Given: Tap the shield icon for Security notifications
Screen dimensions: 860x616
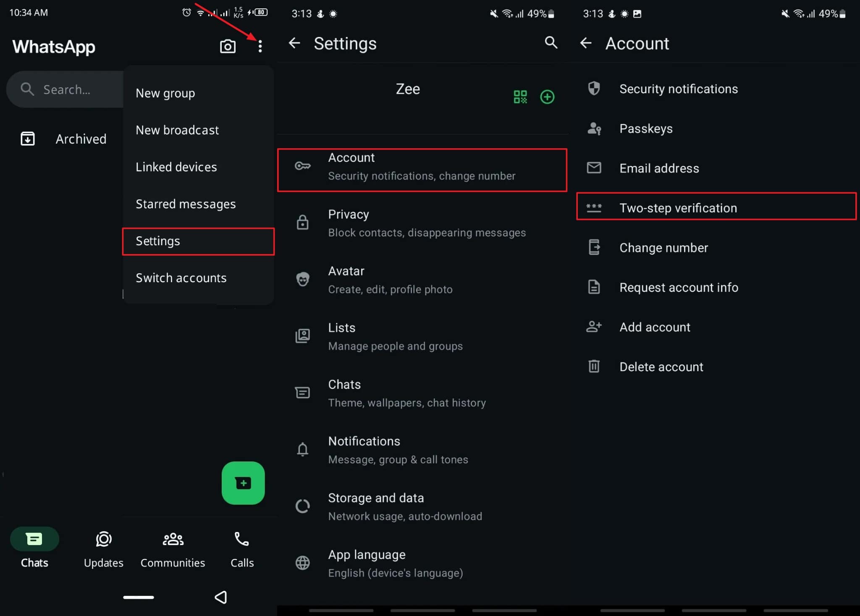Looking at the screenshot, I should pyautogui.click(x=594, y=88).
